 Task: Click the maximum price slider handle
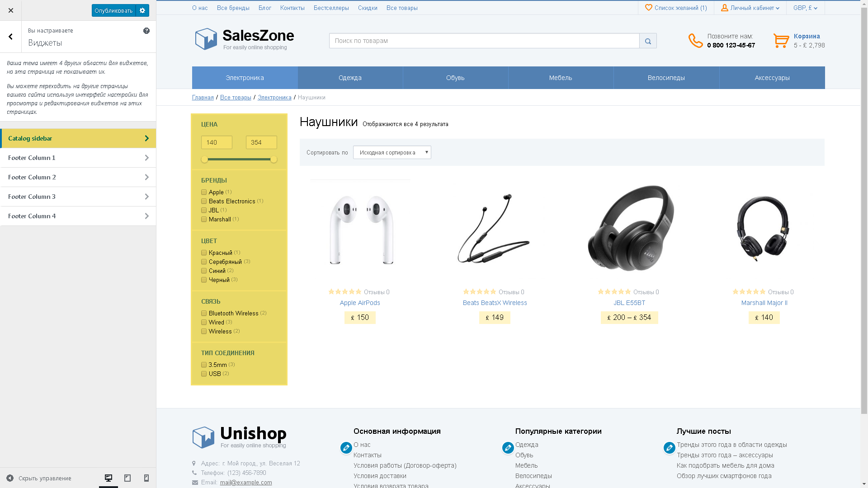(274, 160)
